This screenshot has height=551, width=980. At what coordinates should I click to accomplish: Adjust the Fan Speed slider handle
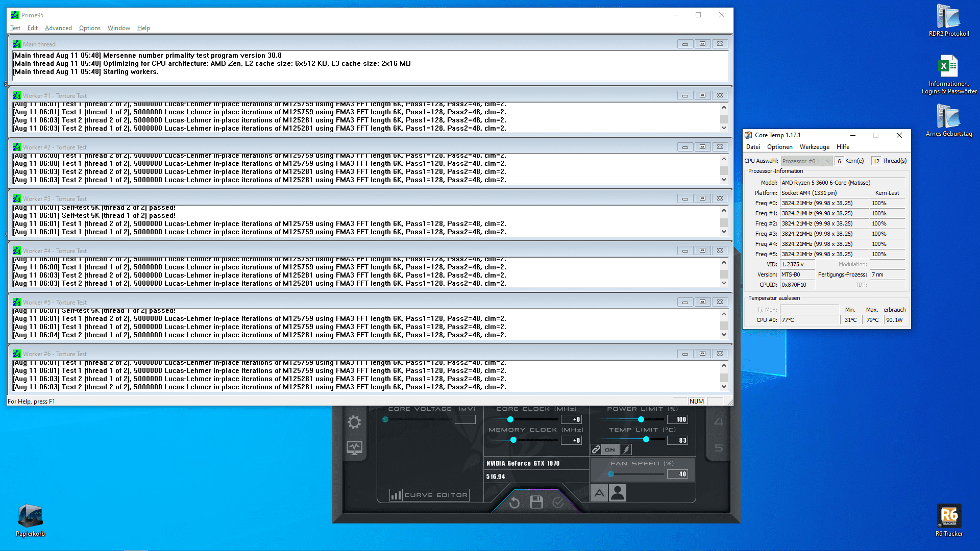[x=611, y=474]
